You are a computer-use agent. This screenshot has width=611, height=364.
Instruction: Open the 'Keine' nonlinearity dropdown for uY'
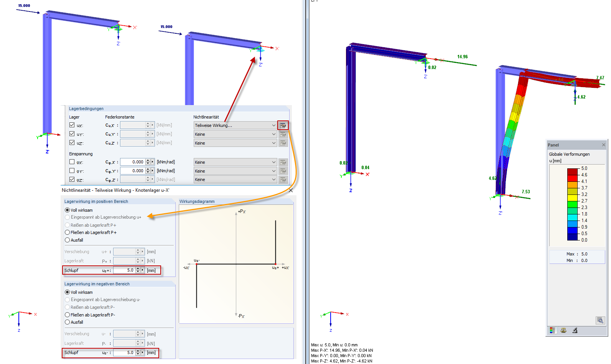235,134
